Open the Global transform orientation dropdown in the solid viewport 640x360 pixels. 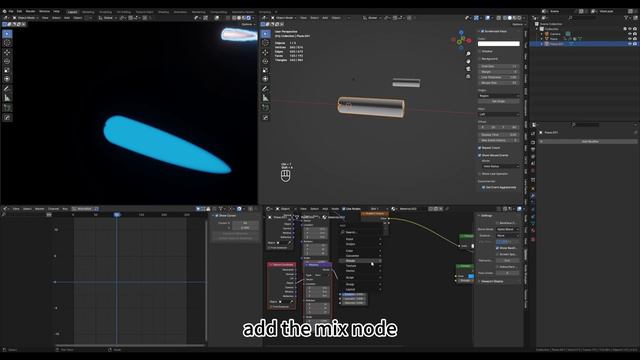click(x=372, y=18)
